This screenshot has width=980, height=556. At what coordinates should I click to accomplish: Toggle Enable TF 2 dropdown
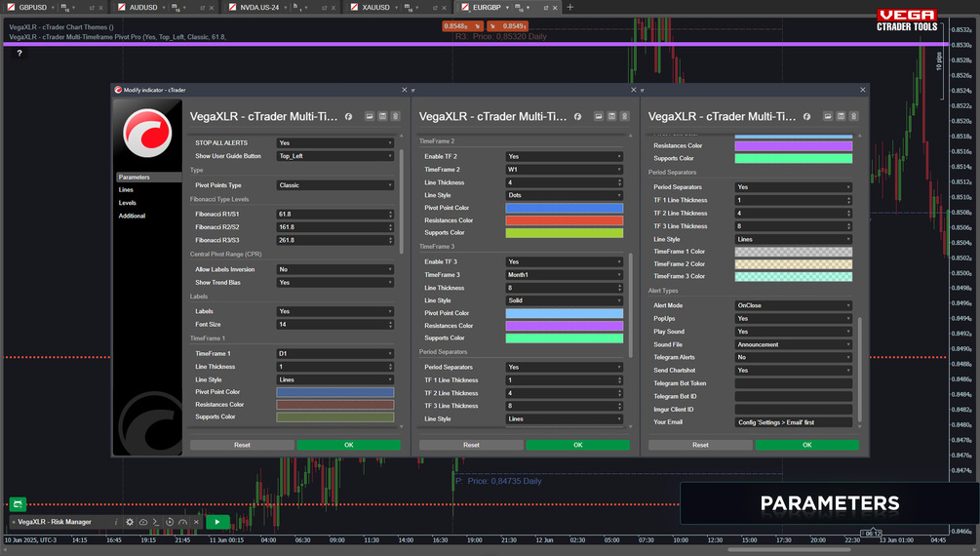[565, 156]
